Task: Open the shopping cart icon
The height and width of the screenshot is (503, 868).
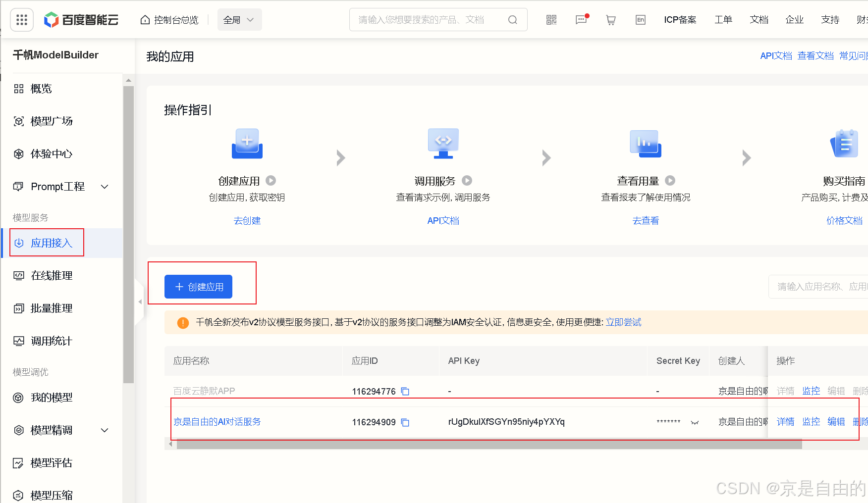Action: [611, 20]
